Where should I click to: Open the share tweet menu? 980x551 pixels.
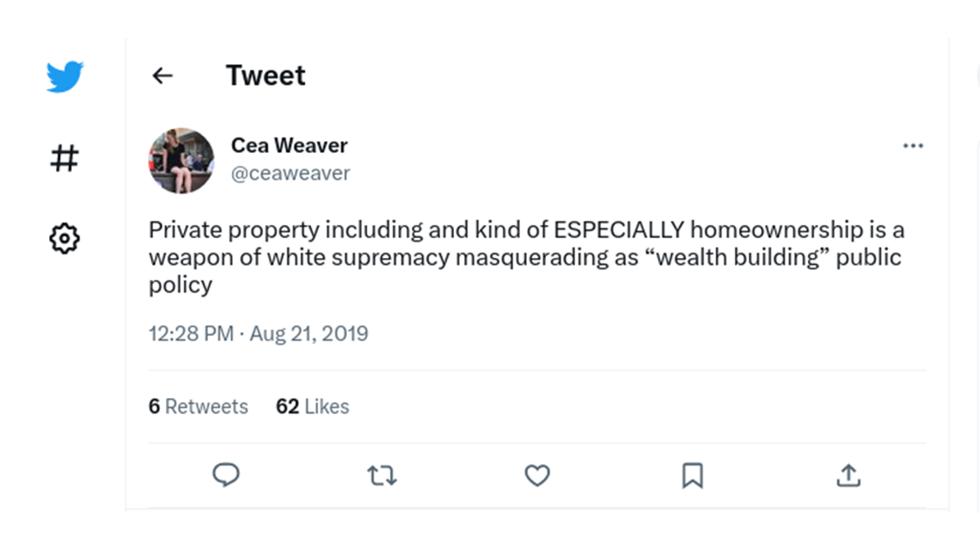(848, 475)
